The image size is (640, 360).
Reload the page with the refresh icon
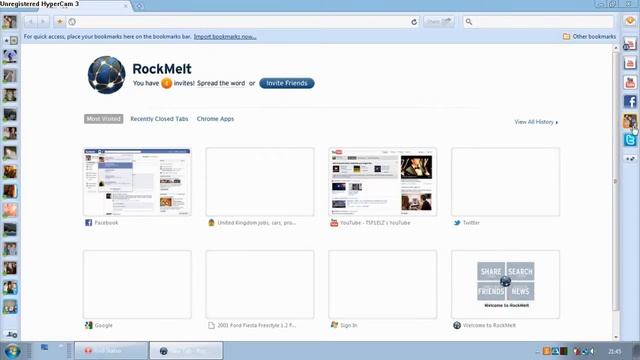pos(414,22)
